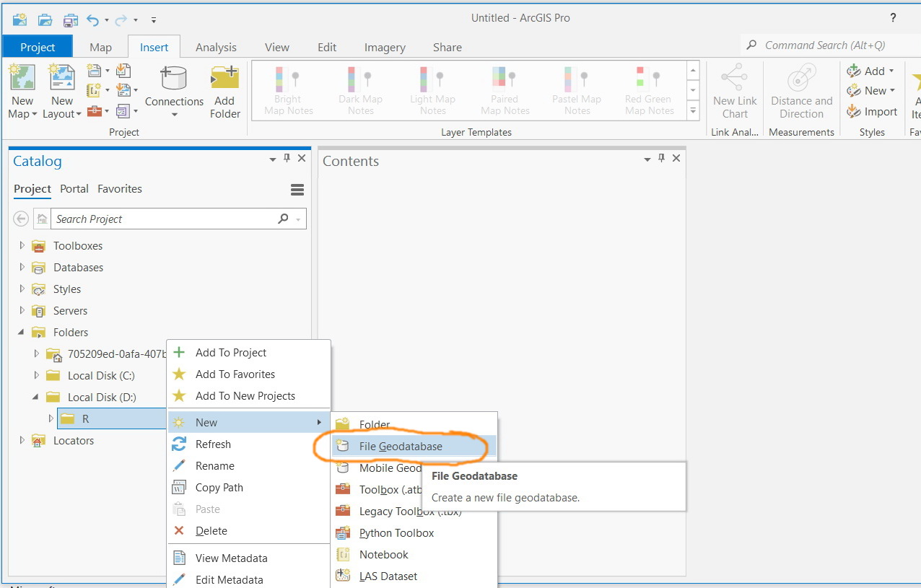This screenshot has width=921, height=588.
Task: Click the Import Layout icon in Project group
Action: 123,90
